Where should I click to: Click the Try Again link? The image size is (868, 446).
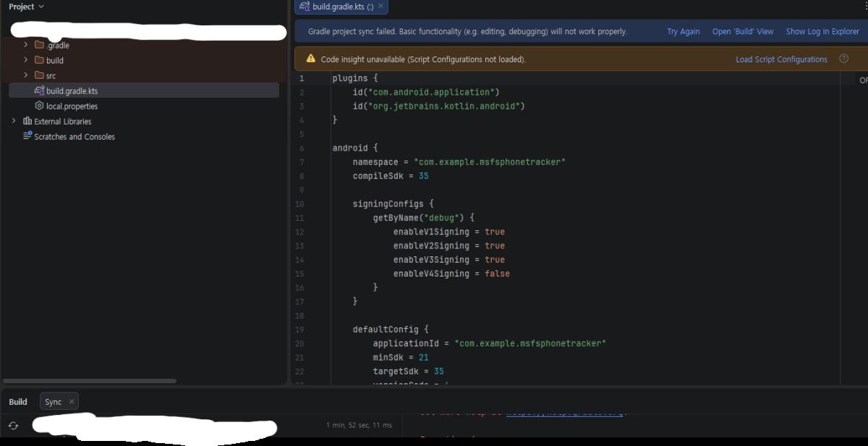point(684,31)
